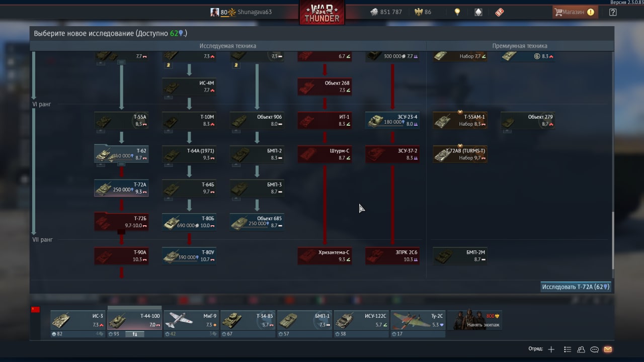Image resolution: width=644 pixels, height=362 pixels.
Task: Select the ИСУ-122С crew slot
Action: tap(361, 320)
